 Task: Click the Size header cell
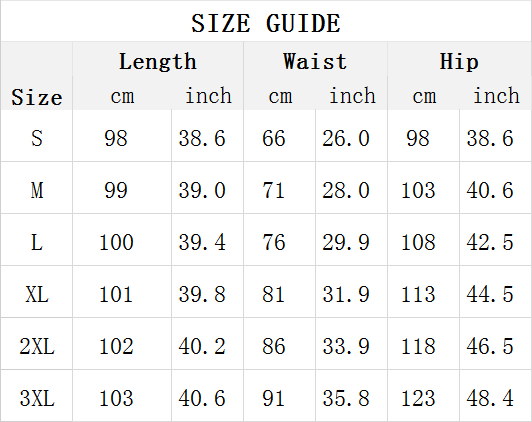[37, 97]
